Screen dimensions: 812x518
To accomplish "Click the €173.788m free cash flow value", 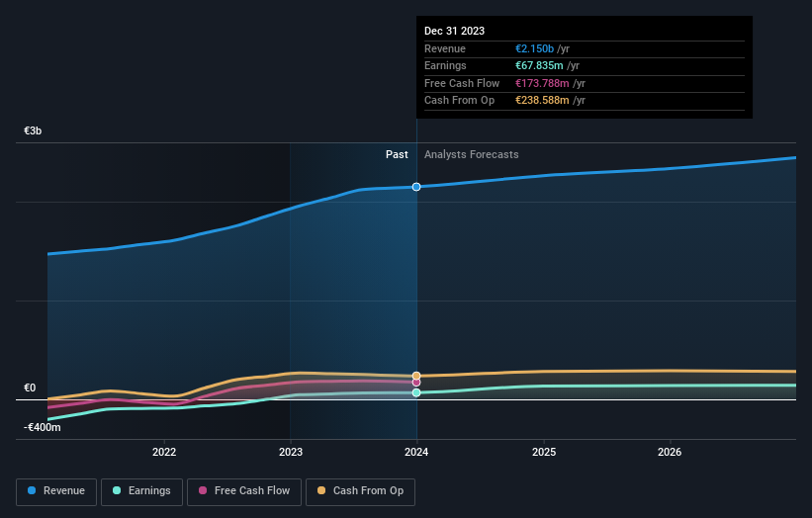I will click(x=542, y=83).
